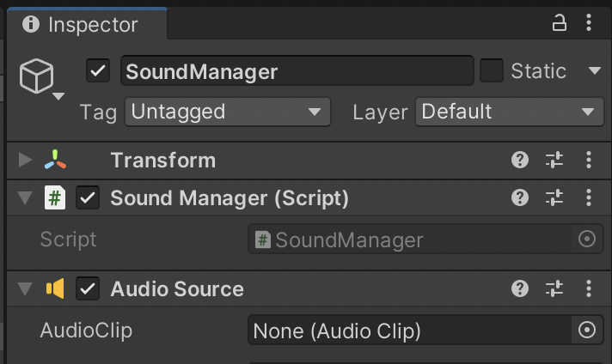Image resolution: width=612 pixels, height=364 pixels.
Task: Enable the Static checkbox
Action: click(x=492, y=70)
